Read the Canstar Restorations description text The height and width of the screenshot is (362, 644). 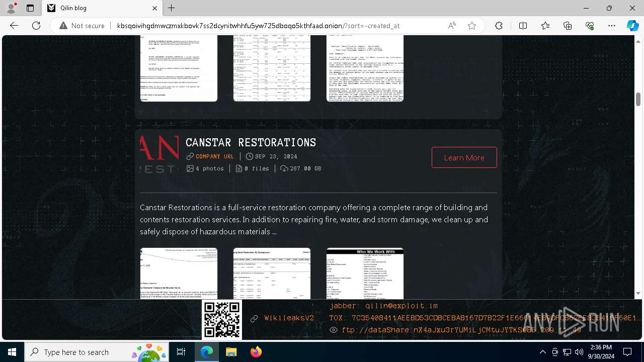click(314, 219)
